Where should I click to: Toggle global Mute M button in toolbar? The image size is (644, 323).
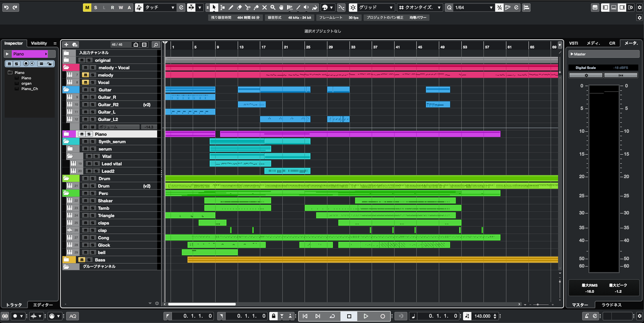[x=87, y=8]
